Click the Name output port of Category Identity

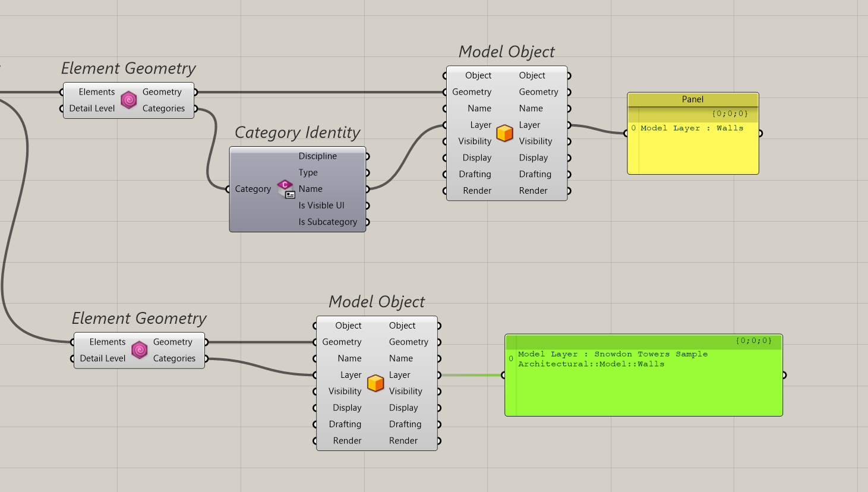tap(368, 188)
